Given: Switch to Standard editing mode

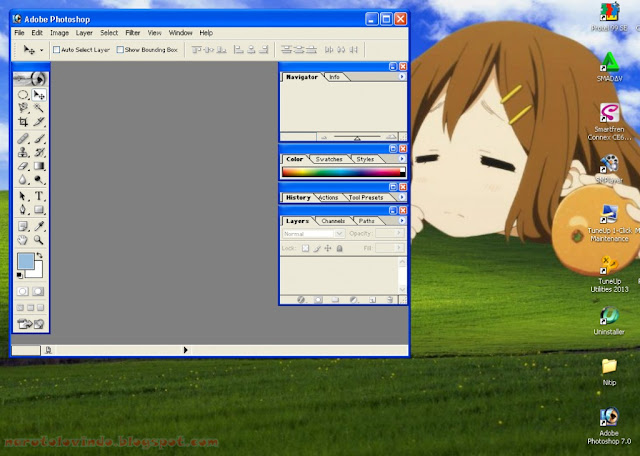Looking at the screenshot, I should click(x=23, y=291).
